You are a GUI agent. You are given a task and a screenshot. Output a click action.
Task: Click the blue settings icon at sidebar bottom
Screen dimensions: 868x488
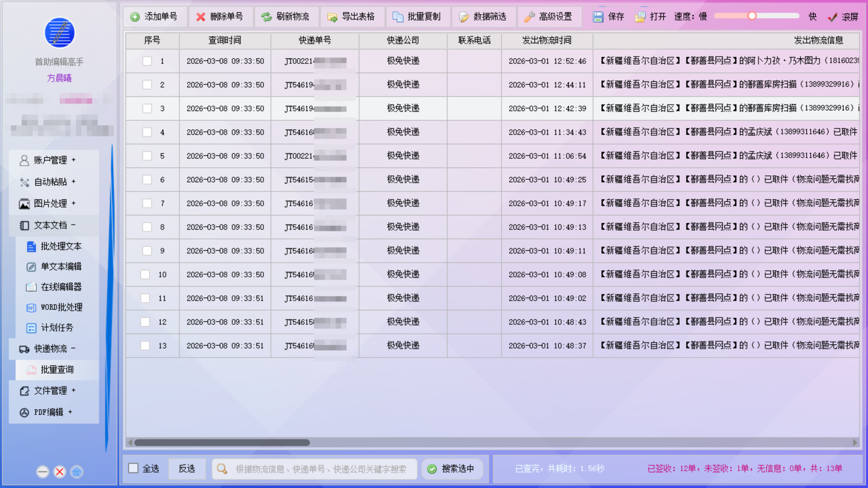[77, 472]
